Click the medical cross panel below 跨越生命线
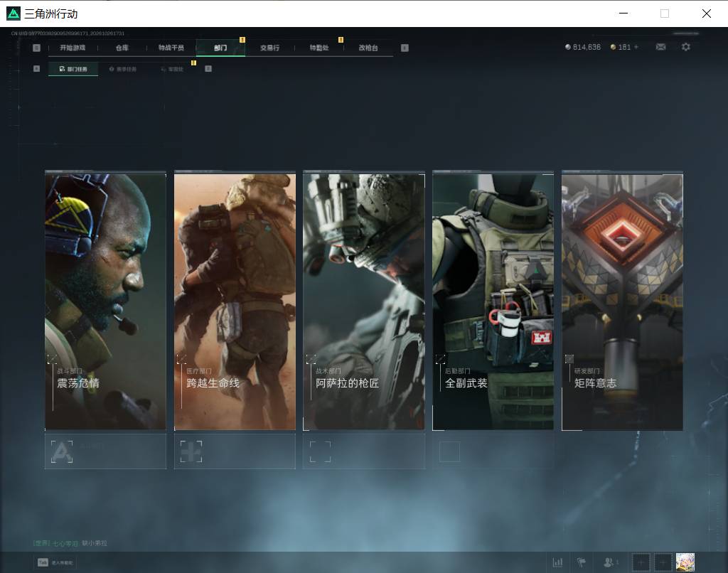728x573 pixels. 235,451
